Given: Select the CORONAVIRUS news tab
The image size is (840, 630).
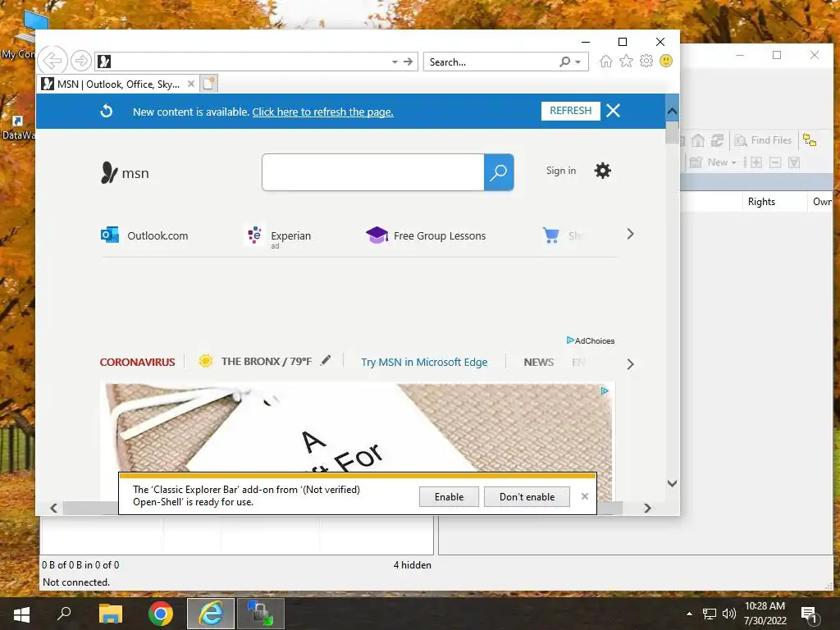Looking at the screenshot, I should click(137, 362).
